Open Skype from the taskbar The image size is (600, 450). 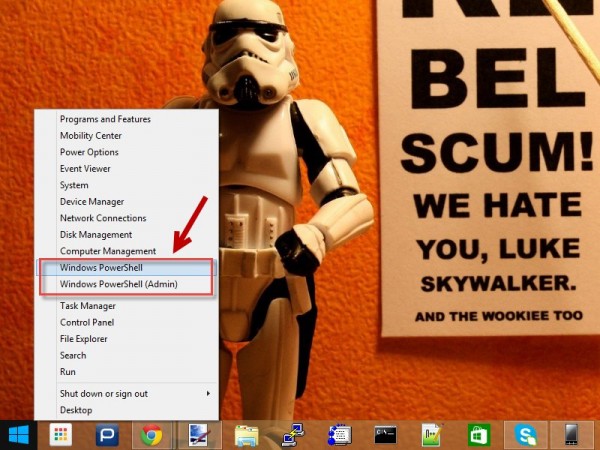526,435
